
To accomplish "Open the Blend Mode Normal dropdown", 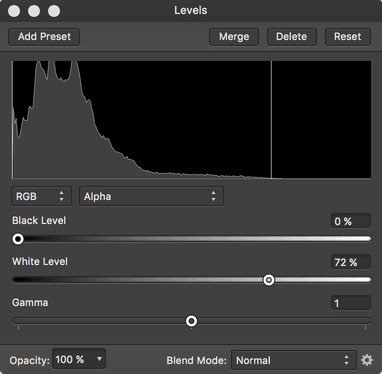I will pos(294,360).
